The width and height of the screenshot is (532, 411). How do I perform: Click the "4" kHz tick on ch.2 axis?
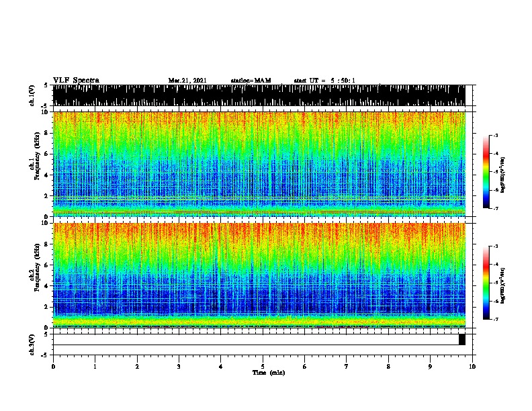coord(47,286)
